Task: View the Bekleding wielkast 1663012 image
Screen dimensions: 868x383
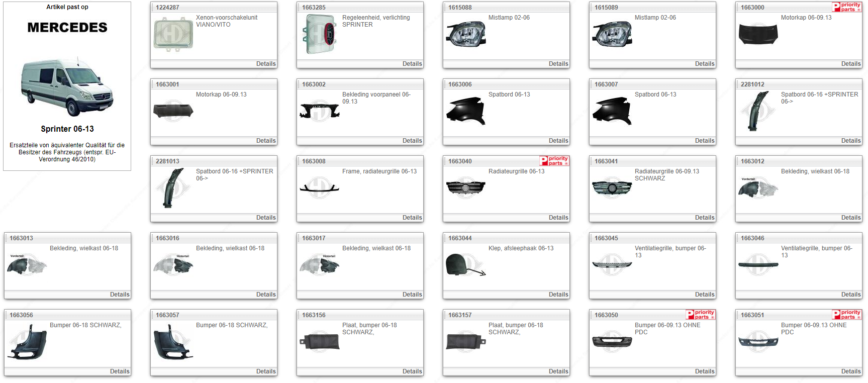Action: (758, 188)
